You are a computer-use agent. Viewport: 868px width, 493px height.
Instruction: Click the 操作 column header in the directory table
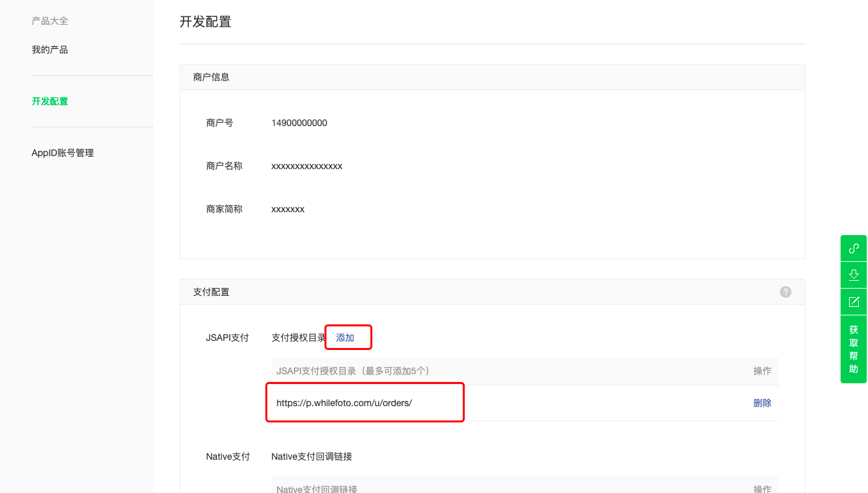[x=763, y=370]
